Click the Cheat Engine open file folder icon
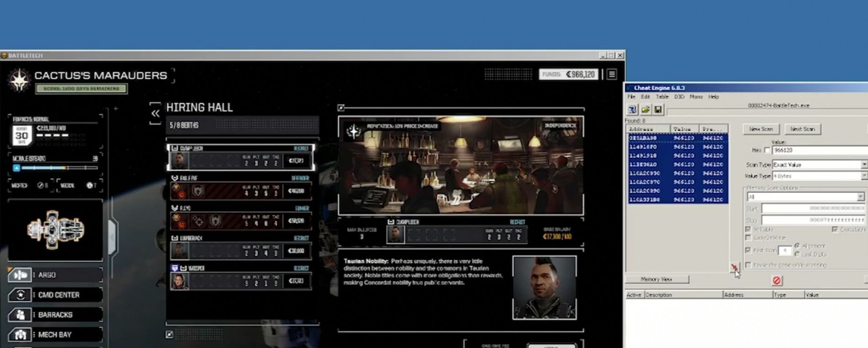868x348 pixels. 645,109
